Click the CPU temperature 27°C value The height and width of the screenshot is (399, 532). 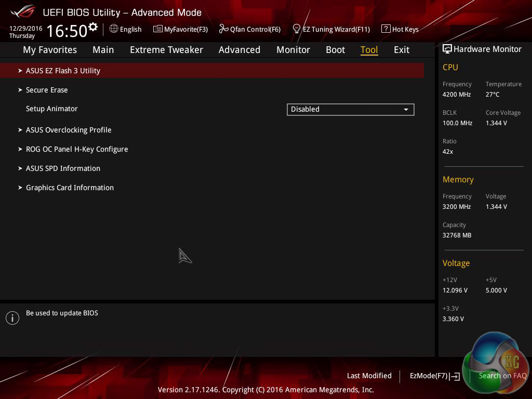click(493, 95)
